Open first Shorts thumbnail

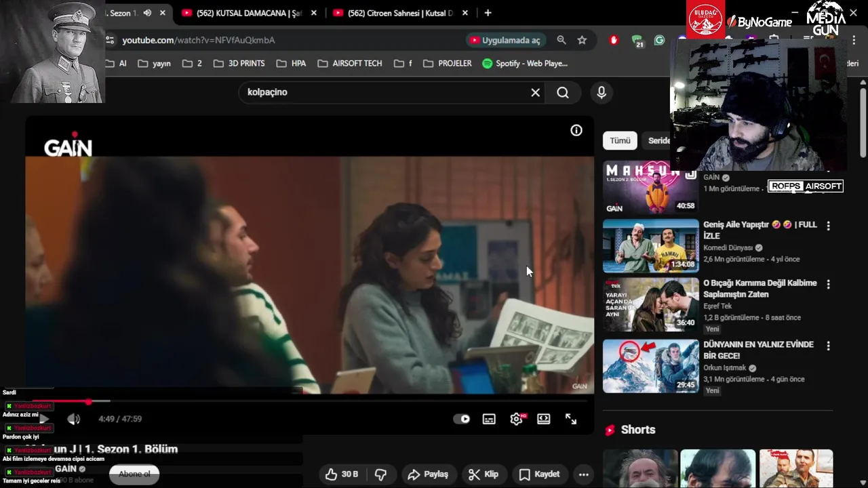tap(639, 468)
